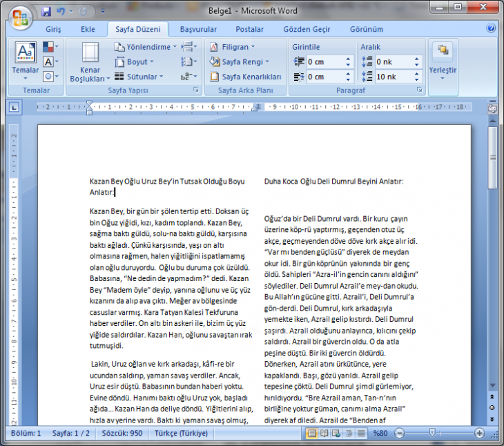Switch to Ekle tab

click(88, 29)
